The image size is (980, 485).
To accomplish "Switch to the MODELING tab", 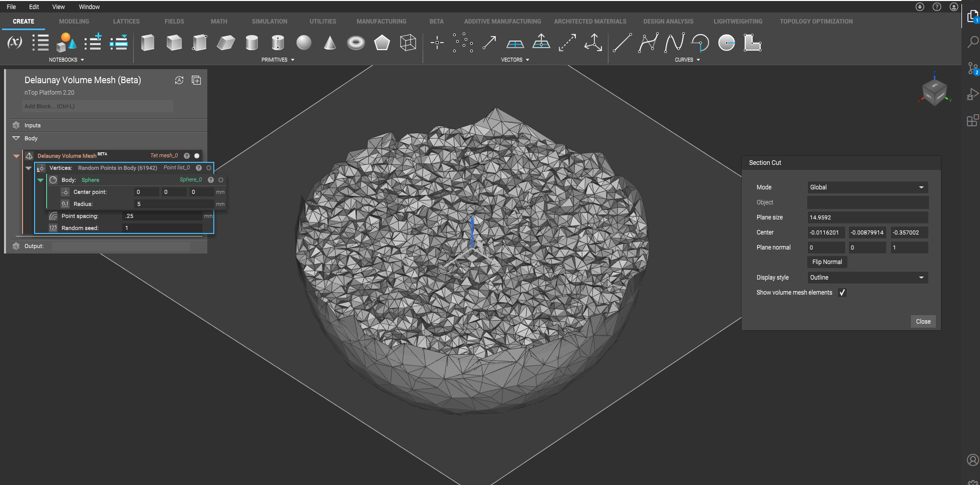I will pyautogui.click(x=74, y=22).
